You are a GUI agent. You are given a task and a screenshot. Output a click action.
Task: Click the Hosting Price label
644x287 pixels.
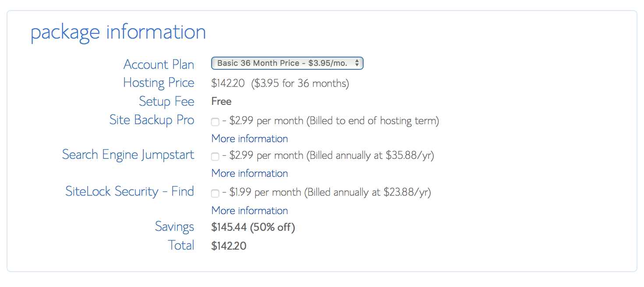coord(159,83)
